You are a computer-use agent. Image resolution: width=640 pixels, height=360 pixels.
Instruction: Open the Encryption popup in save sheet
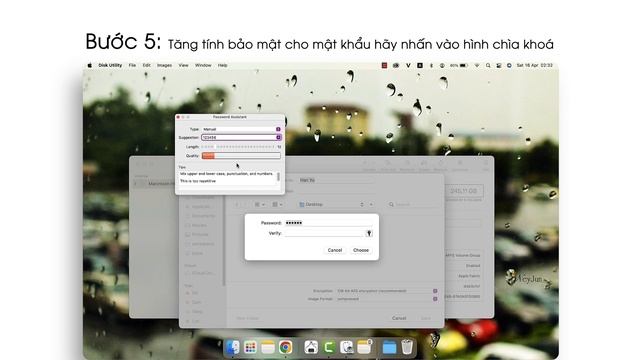[387, 291]
